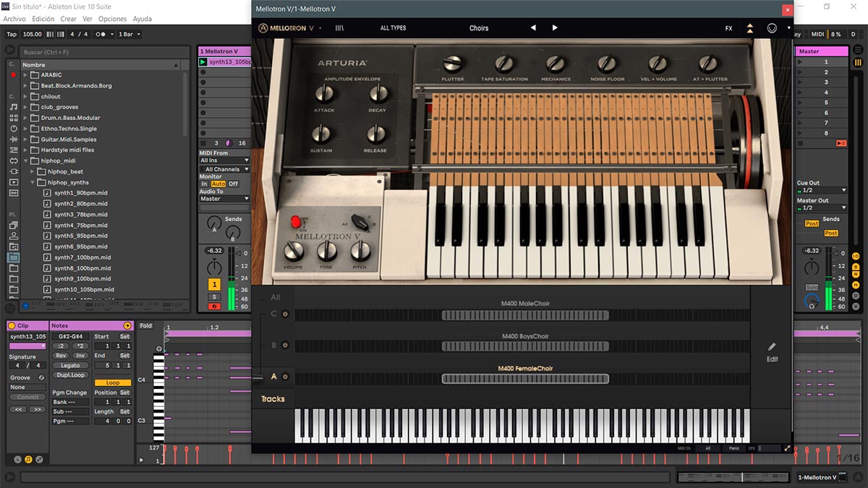Collapse the hiphop_synths folder

pos(33,182)
